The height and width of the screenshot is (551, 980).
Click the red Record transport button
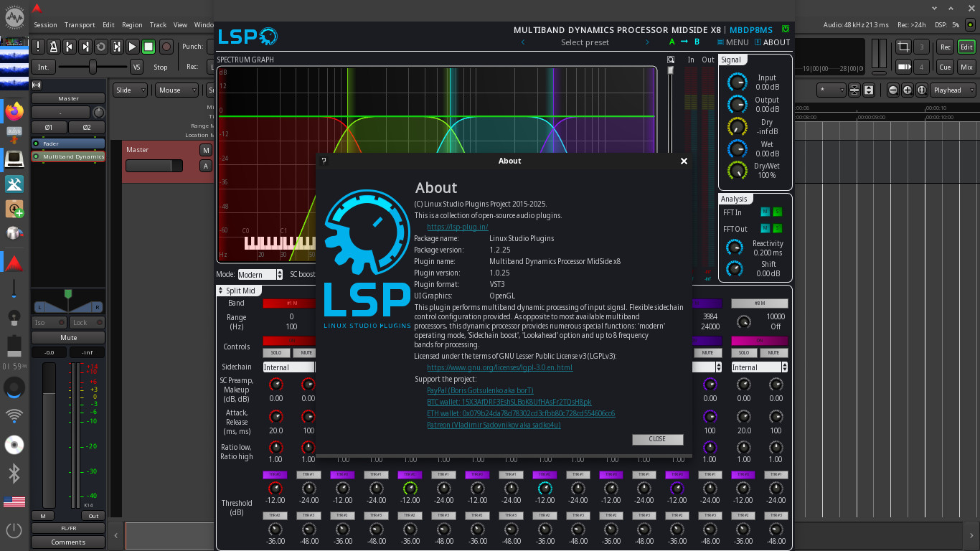pyautogui.click(x=166, y=47)
